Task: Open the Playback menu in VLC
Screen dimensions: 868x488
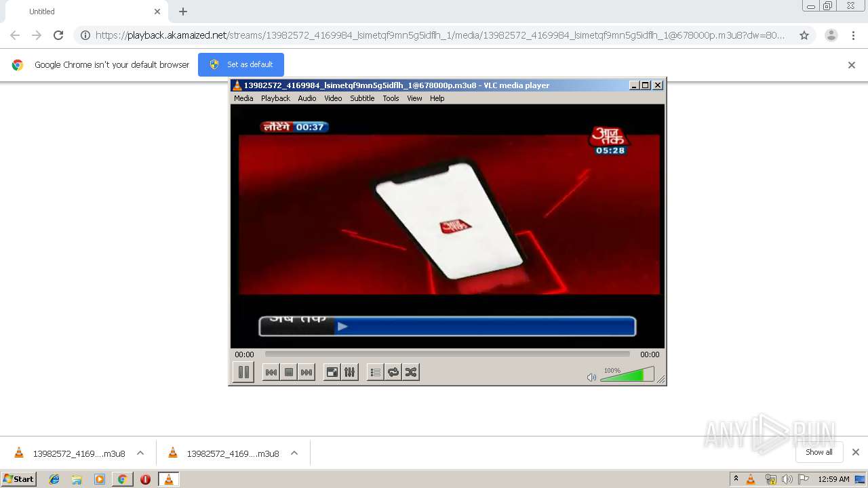Action: tap(275, 98)
